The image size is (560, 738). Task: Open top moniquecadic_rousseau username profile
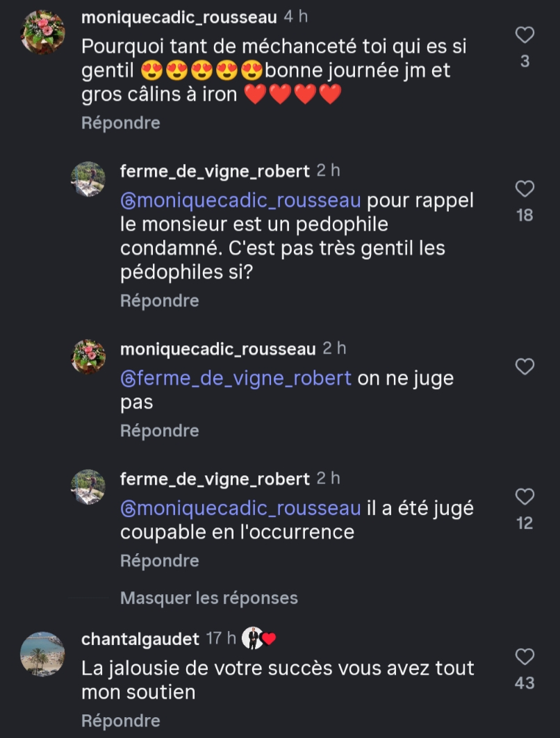179,17
